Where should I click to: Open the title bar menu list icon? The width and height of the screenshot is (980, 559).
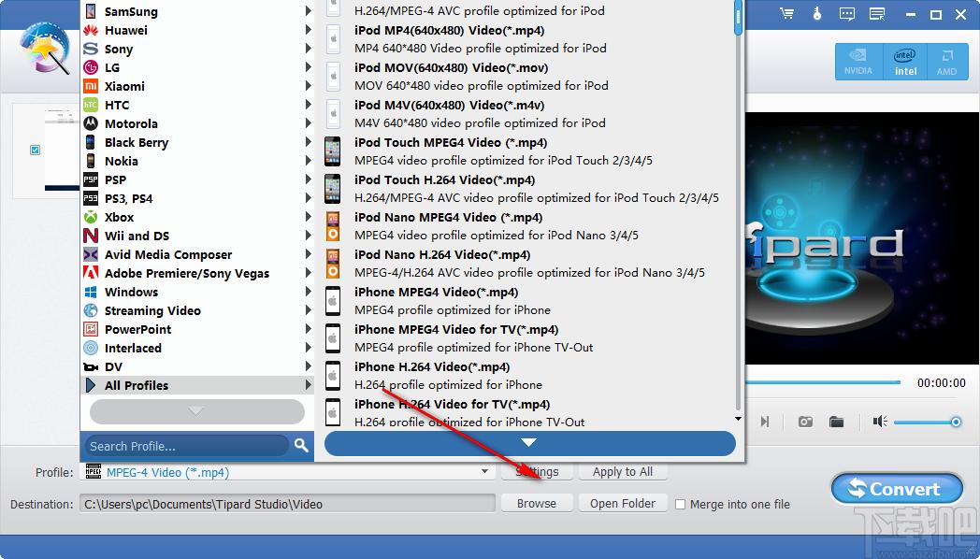tap(877, 14)
